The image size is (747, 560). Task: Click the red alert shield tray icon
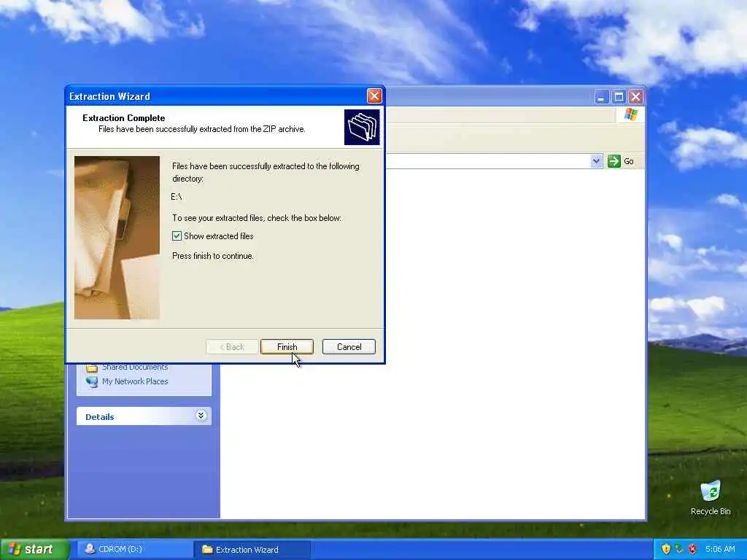click(692, 549)
